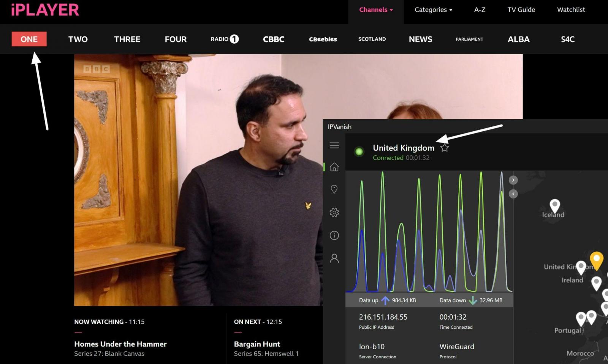The image size is (608, 364).
Task: Open the IPVanish account profile icon
Action: coord(334,258)
